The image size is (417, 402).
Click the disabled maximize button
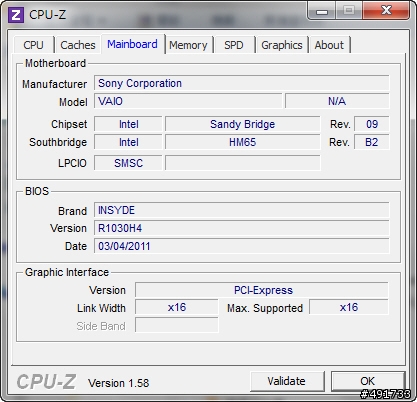coord(349,11)
